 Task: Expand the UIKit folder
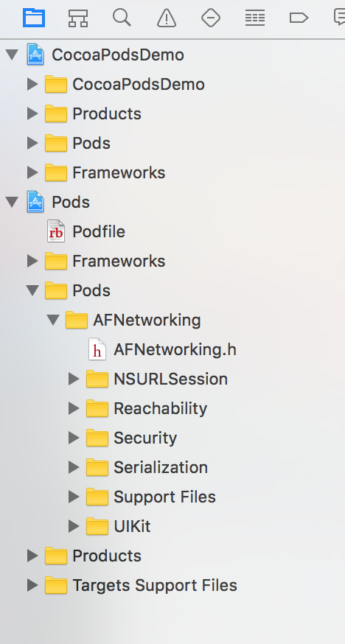coord(74,526)
